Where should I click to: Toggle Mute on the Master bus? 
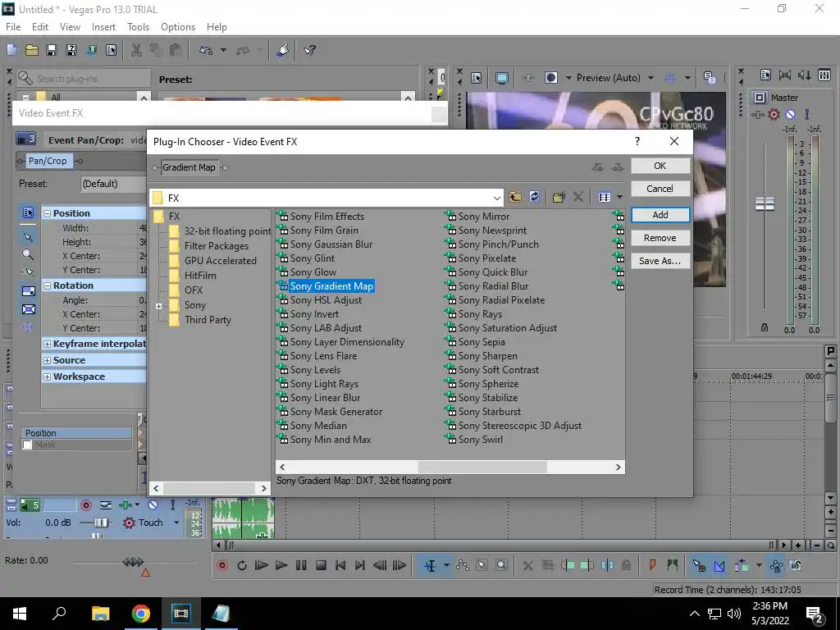coord(790,114)
